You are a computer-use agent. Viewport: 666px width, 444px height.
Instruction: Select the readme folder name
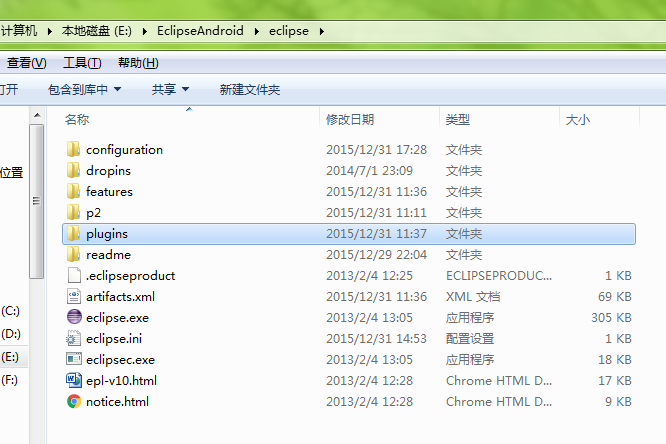point(108,255)
